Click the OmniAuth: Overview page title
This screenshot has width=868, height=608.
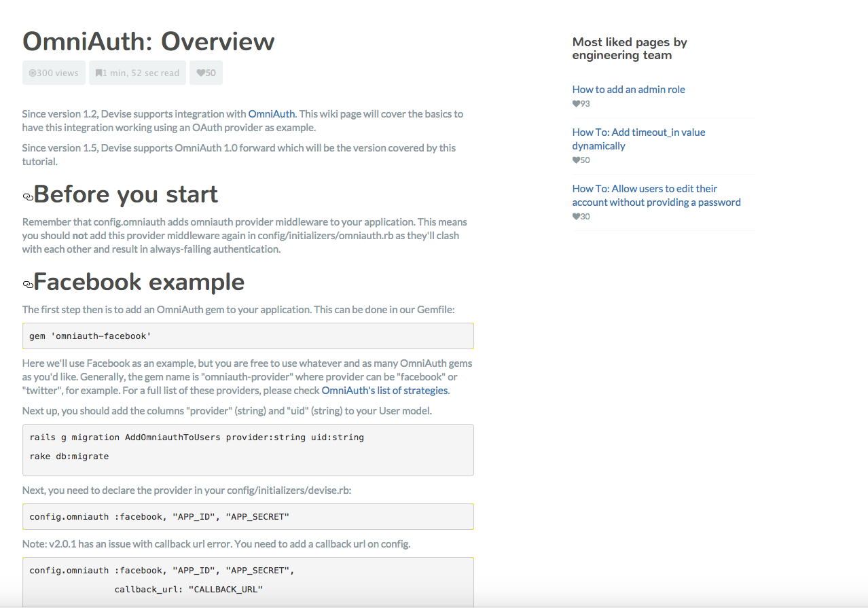coord(149,41)
